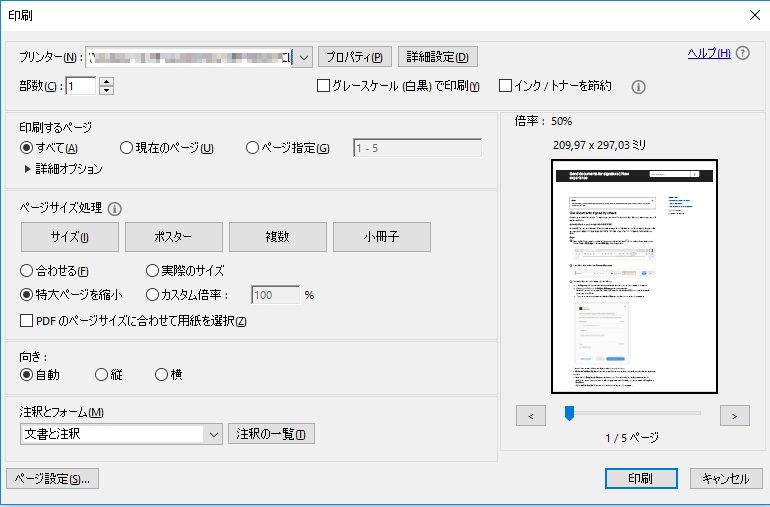Go to previous preview page arrow
Image resolution: width=770 pixels, height=507 pixels.
[x=531, y=416]
